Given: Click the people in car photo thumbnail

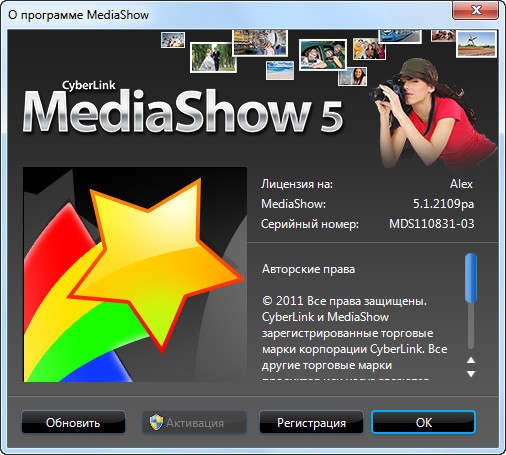Looking at the screenshot, I should (x=323, y=55).
